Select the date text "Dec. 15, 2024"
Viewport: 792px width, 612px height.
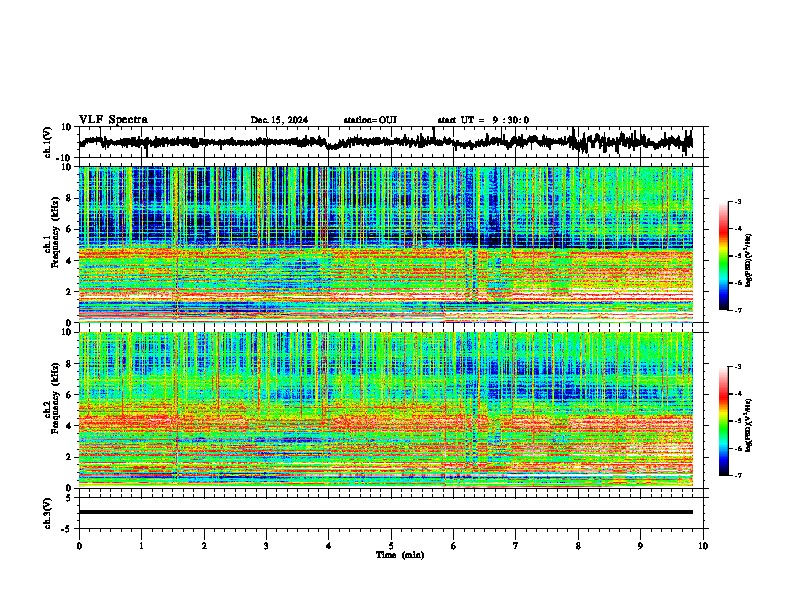279,120
